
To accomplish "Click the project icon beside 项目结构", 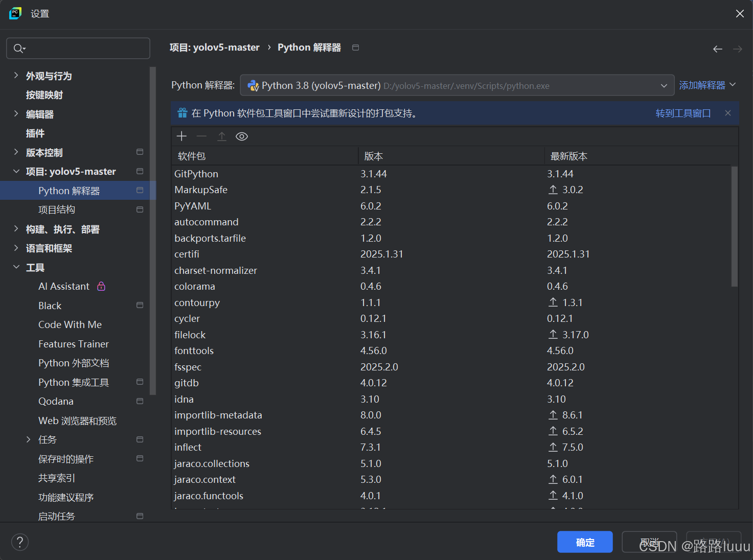I will coord(140,209).
